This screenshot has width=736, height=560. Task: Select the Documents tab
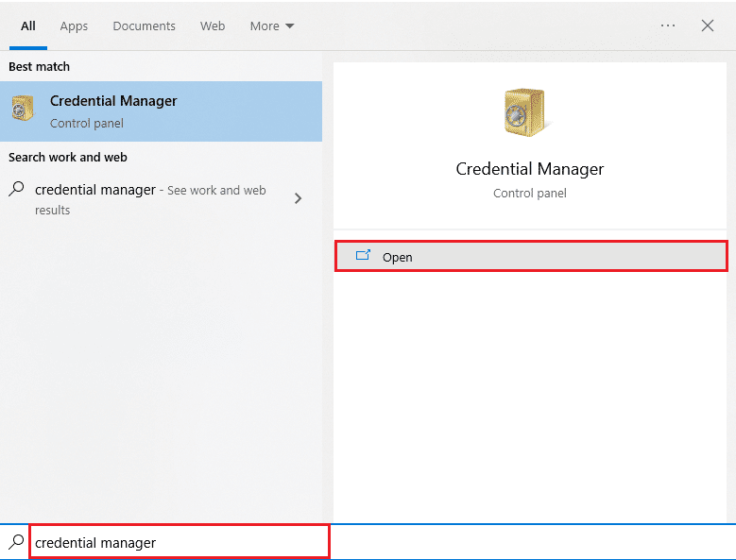point(145,25)
